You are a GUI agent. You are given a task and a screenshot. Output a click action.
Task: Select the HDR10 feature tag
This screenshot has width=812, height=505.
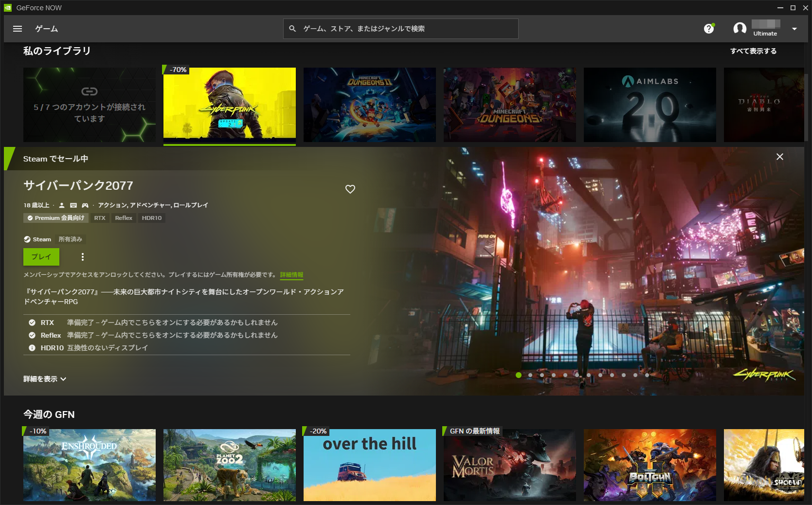coord(152,218)
